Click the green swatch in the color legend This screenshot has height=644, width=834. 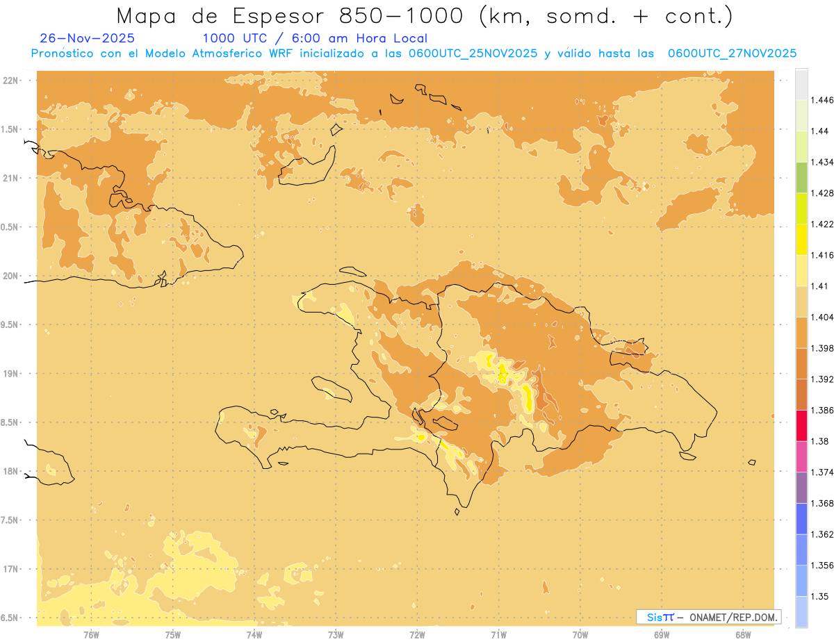[801, 177]
